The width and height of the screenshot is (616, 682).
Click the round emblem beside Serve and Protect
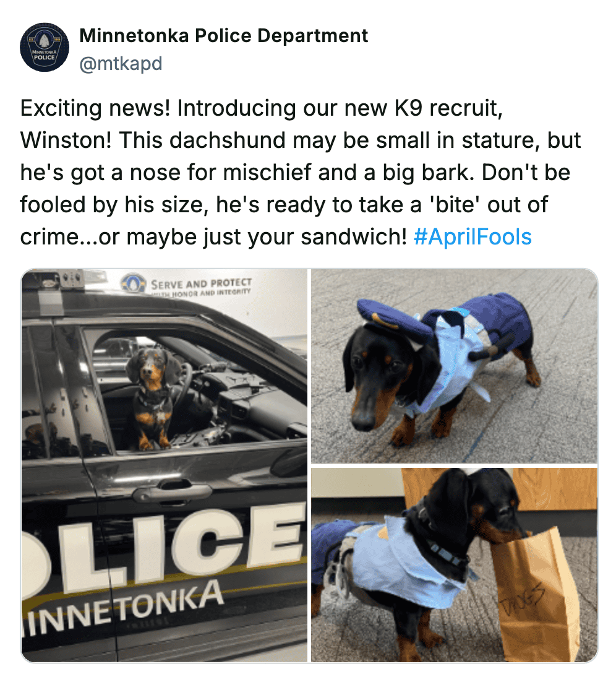pos(133,283)
